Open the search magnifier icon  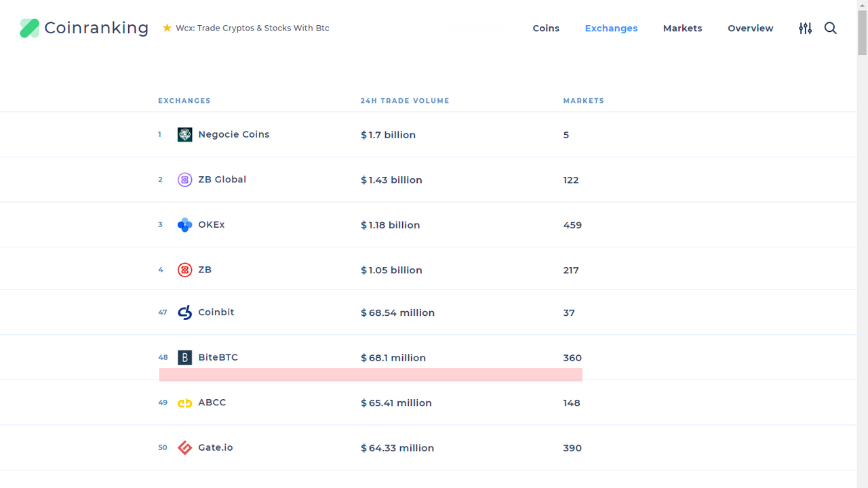point(830,28)
